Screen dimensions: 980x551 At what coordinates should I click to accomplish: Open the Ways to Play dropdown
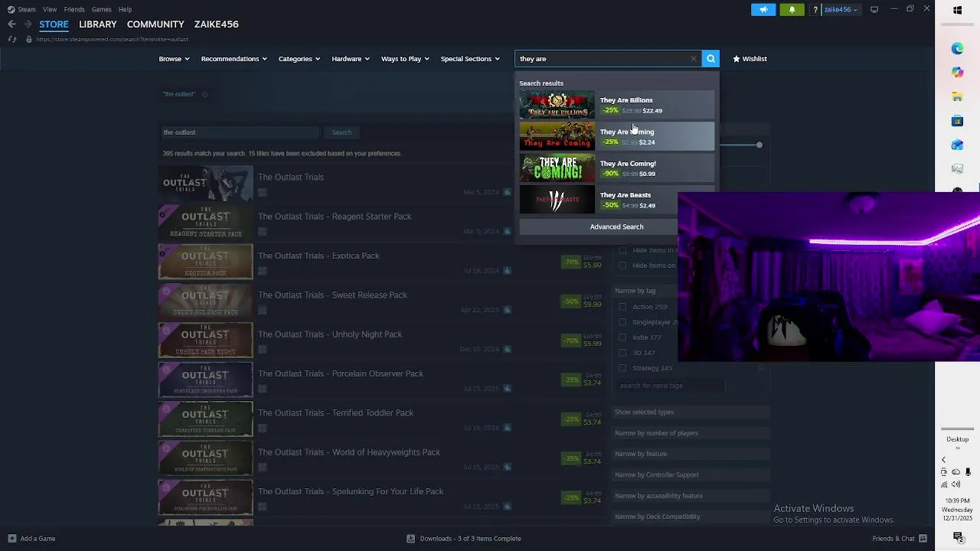click(x=405, y=59)
